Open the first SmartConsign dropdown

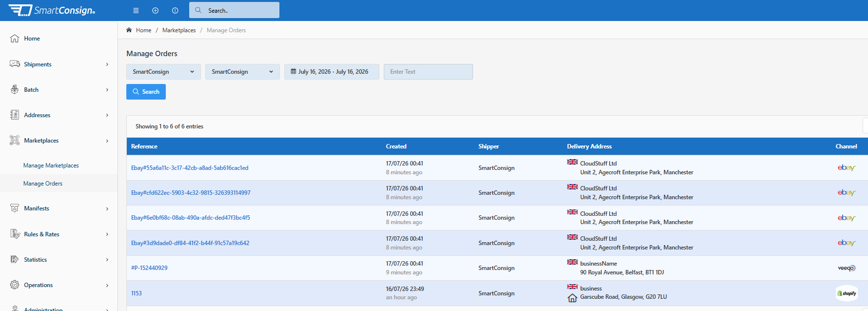[163, 72]
